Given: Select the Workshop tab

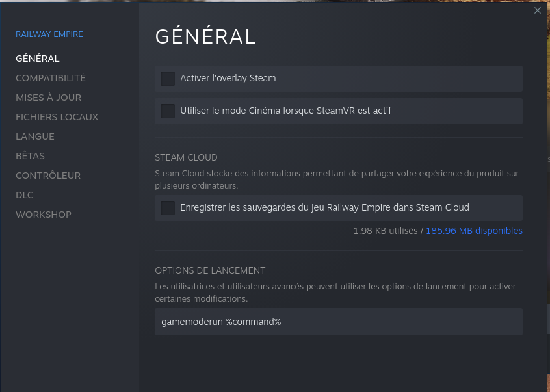Looking at the screenshot, I should pyautogui.click(x=44, y=215).
